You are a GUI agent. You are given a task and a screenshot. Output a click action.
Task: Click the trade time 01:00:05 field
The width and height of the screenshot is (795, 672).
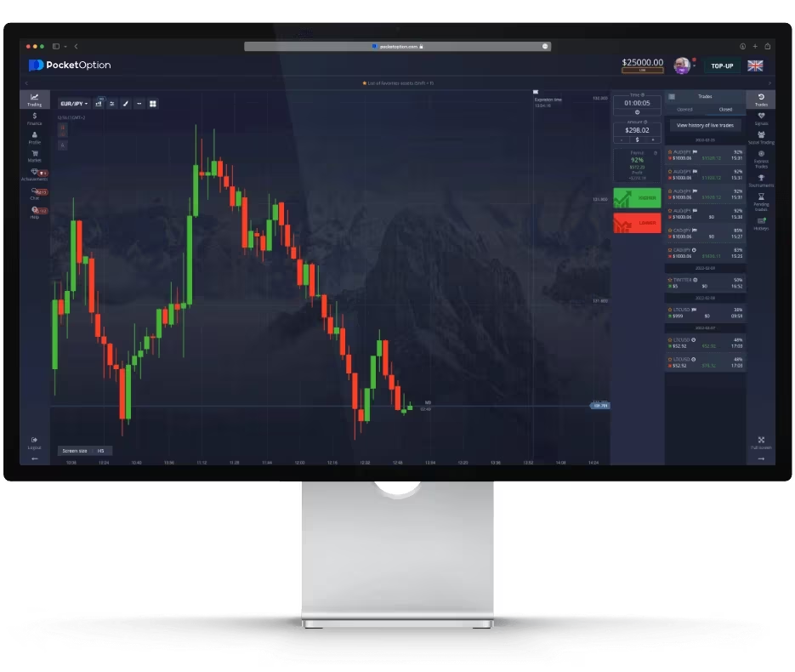click(638, 103)
